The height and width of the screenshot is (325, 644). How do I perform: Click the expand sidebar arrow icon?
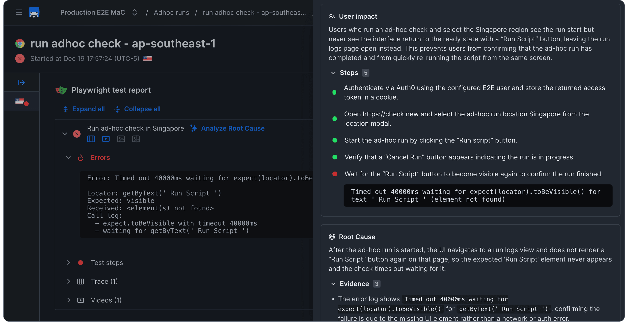[21, 82]
